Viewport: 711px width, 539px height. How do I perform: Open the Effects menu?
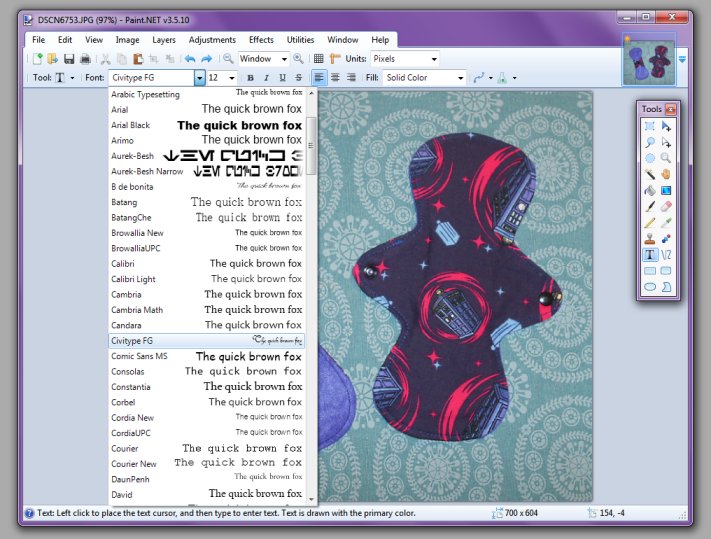pos(261,39)
